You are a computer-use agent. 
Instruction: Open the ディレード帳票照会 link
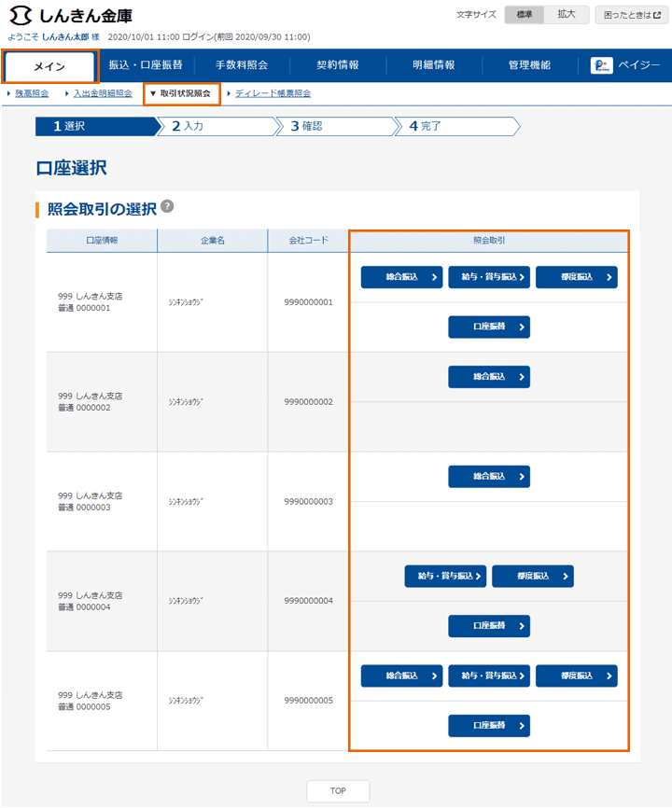coord(273,93)
